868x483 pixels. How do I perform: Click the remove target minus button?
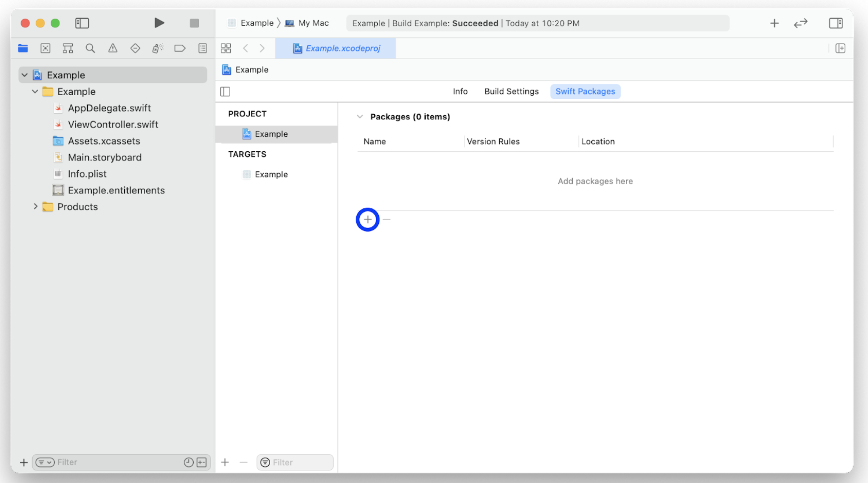244,462
